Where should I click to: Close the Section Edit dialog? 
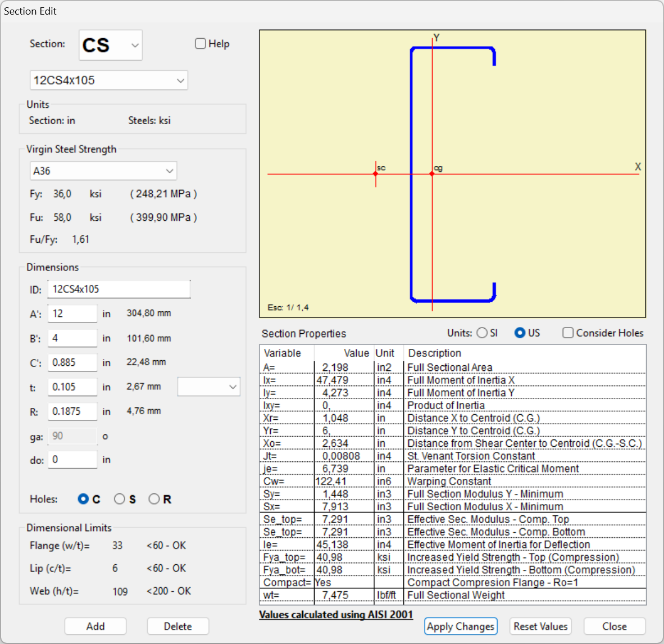click(615, 626)
